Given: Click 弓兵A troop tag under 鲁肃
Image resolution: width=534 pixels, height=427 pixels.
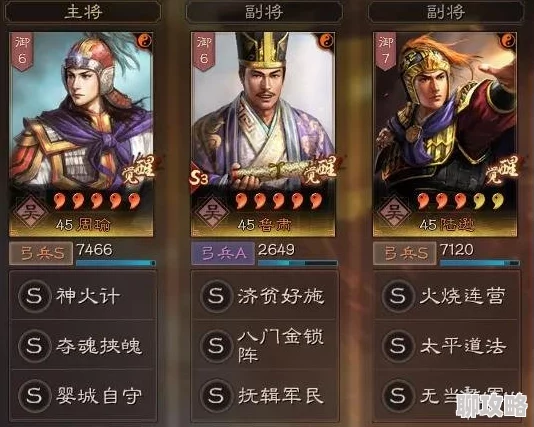Looking at the screenshot, I should pyautogui.click(x=223, y=253).
